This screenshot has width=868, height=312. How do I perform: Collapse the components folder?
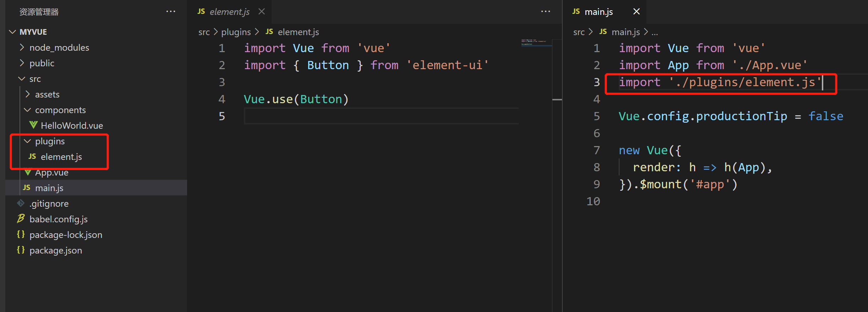(x=27, y=110)
